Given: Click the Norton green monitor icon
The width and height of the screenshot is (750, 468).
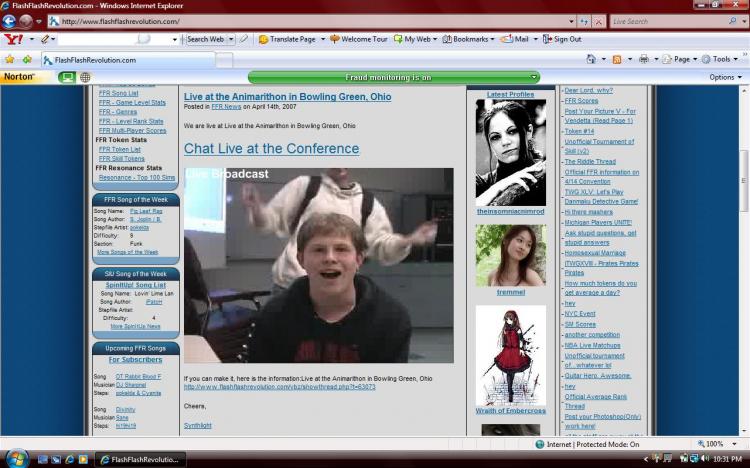Looking at the screenshot, I should (67, 77).
